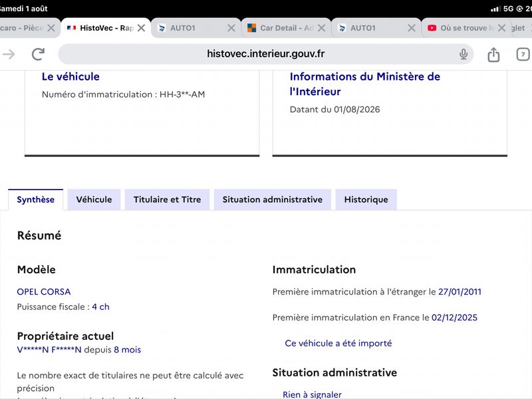Click the histovec.interieur.gouv.fr address bar

pyautogui.click(x=265, y=54)
